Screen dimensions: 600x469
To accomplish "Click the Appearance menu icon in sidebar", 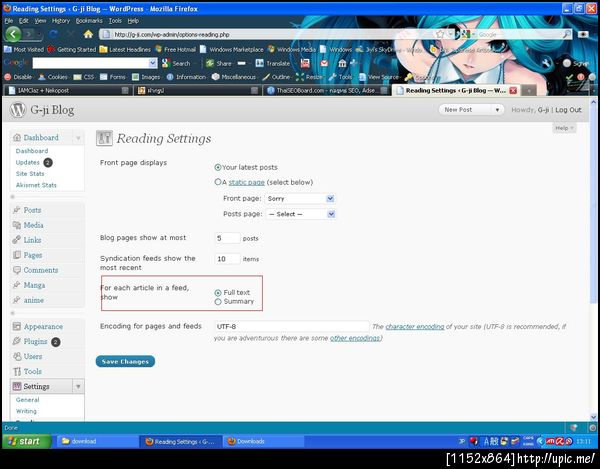I will 16,326.
